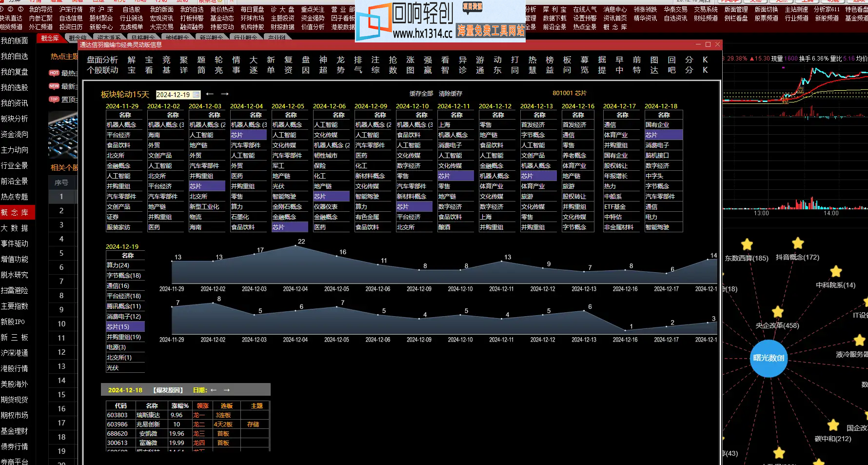Image resolution: width=868 pixels, height=465 pixels.
Task: Click the 爆发原因 label in gray bar
Action: (x=168, y=390)
